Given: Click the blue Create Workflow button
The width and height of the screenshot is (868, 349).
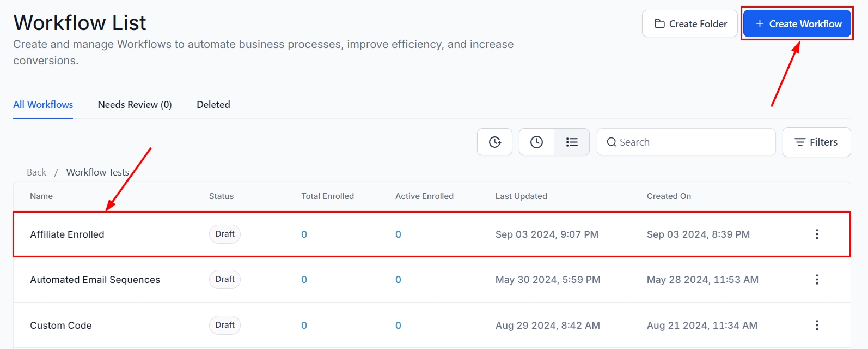Looking at the screenshot, I should (x=797, y=24).
